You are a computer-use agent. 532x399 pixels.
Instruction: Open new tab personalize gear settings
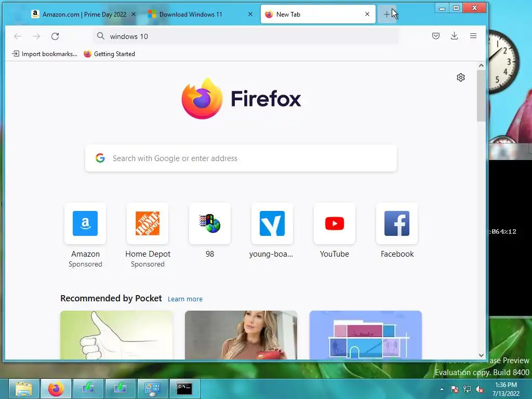pyautogui.click(x=460, y=77)
